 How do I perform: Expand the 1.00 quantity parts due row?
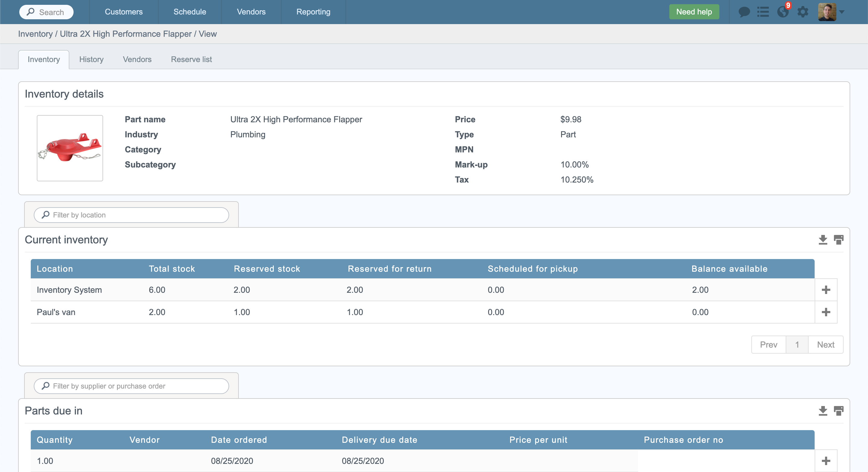[826, 461]
